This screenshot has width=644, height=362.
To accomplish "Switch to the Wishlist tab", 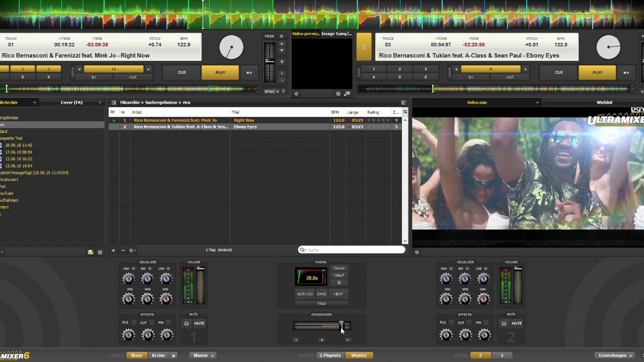I will tap(604, 103).
